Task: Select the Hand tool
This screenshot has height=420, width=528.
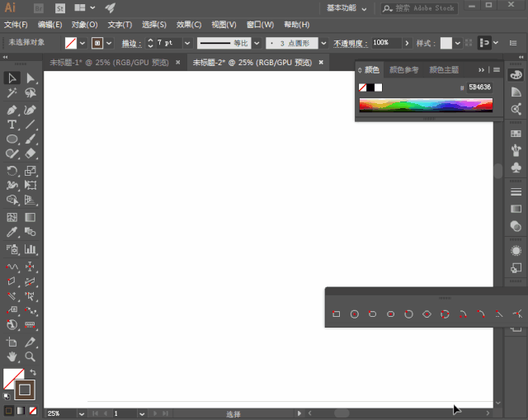Action: 12,356
